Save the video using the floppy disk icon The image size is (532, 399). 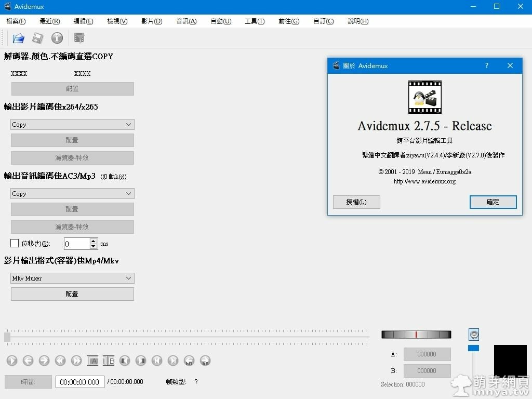pyautogui.click(x=37, y=38)
